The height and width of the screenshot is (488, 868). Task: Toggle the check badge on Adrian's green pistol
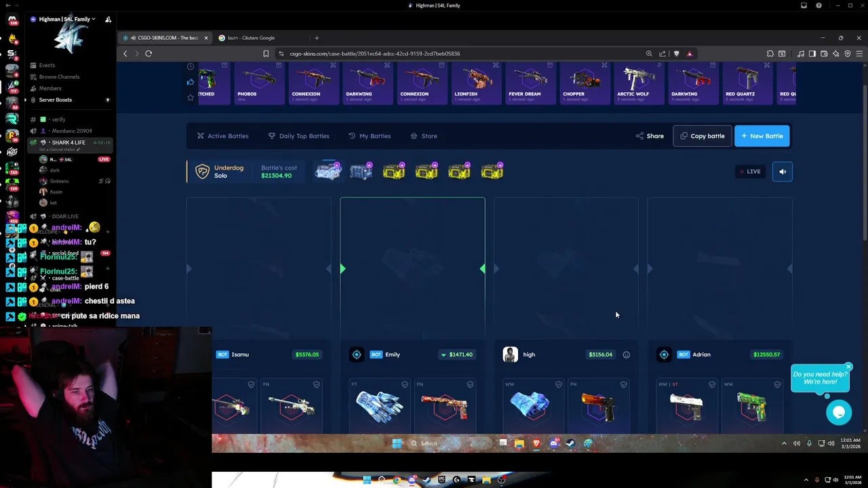point(777,384)
